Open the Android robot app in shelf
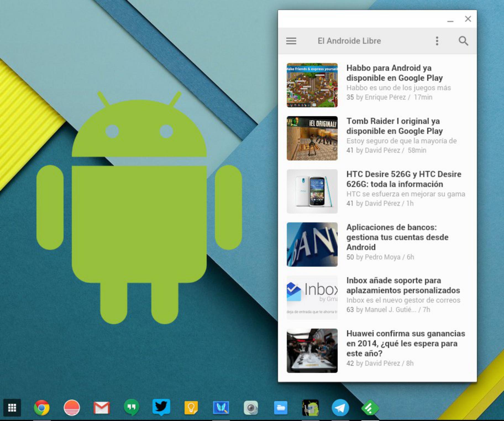Image resolution: width=504 pixels, height=421 pixels. click(310, 408)
